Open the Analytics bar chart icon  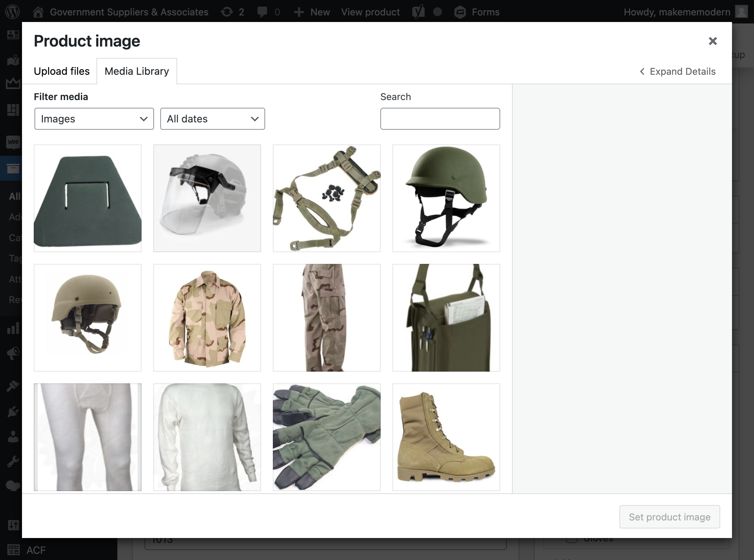[13, 328]
